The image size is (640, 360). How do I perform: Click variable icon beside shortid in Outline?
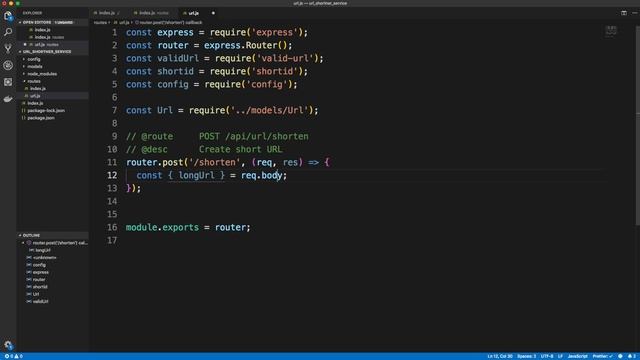click(29, 287)
